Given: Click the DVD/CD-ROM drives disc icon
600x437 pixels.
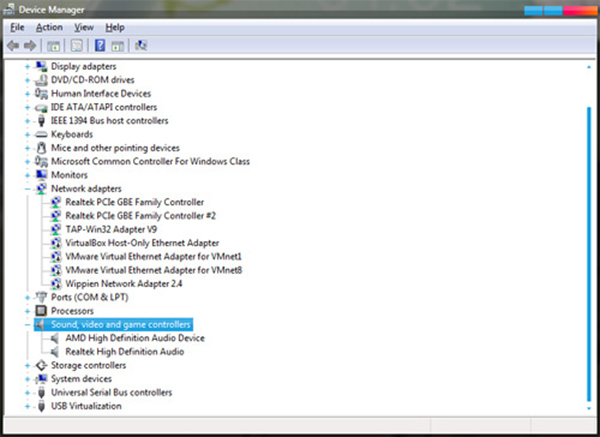Looking at the screenshot, I should pyautogui.click(x=41, y=80).
